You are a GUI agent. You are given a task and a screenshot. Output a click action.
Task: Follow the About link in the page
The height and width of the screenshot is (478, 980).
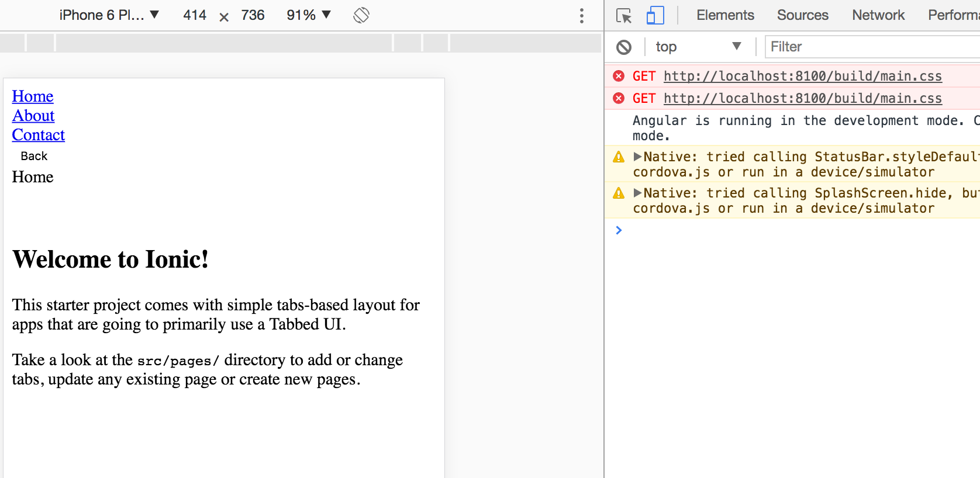[x=33, y=116]
